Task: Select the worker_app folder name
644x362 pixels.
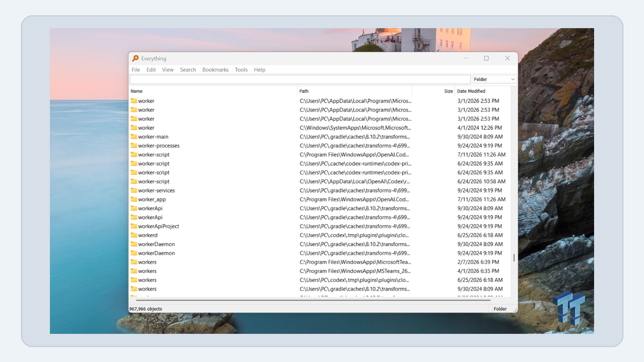Action: point(152,200)
